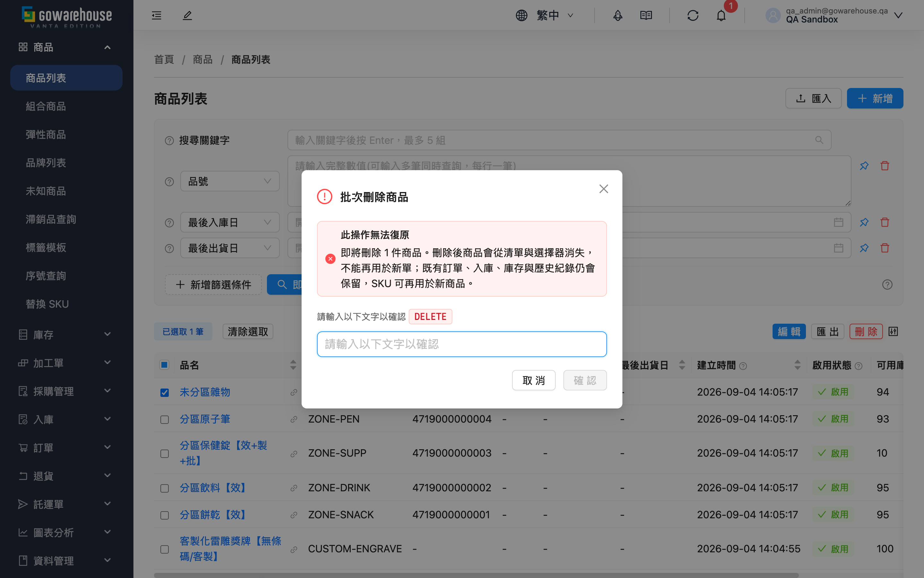Expand the 庫存 sidebar section
924x578 pixels.
pyautogui.click(x=66, y=335)
